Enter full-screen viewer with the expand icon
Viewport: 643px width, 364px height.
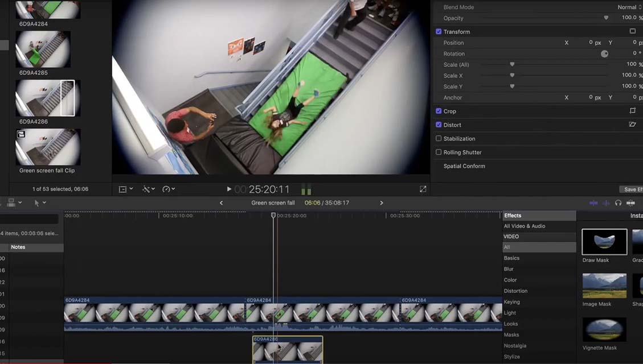(x=423, y=189)
